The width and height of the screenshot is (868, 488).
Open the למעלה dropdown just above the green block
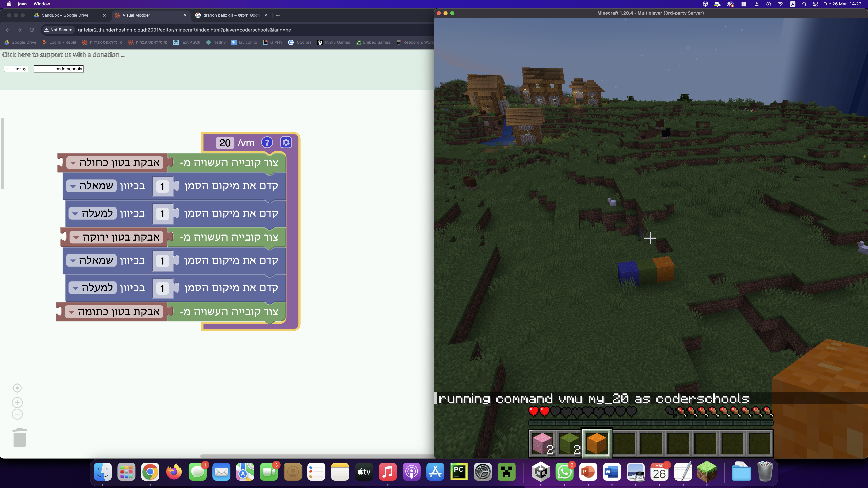(93, 213)
